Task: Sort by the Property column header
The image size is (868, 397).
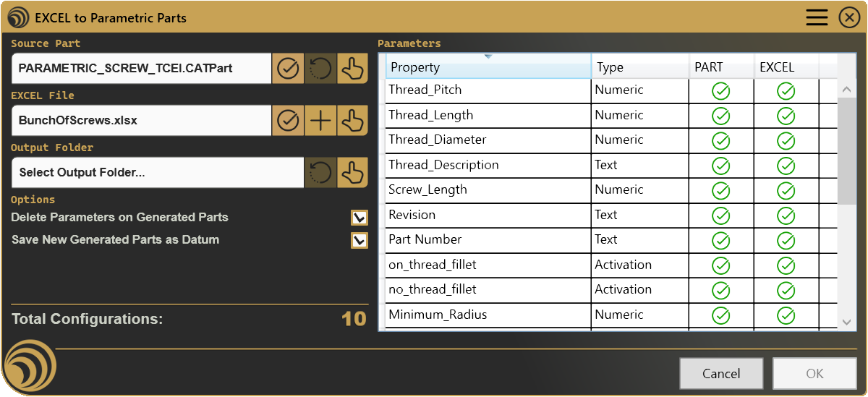Action: click(x=488, y=67)
